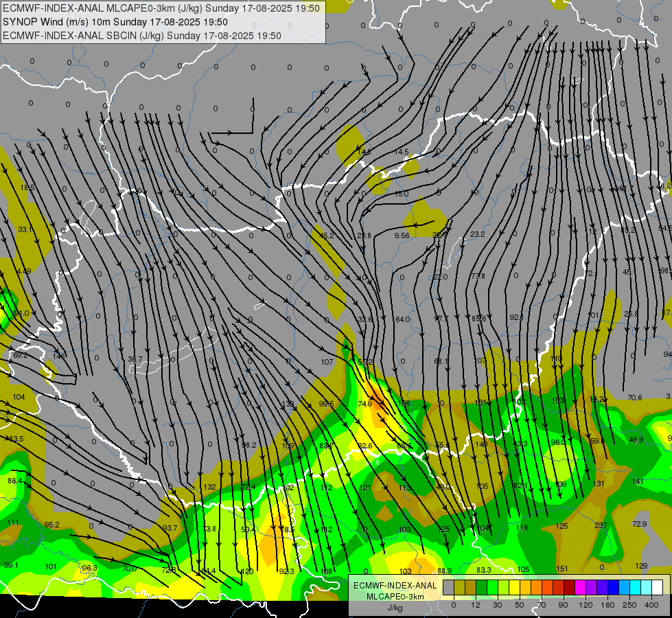The image size is (672, 618).
Task: Click the map value 92.3
Action: 286,571
